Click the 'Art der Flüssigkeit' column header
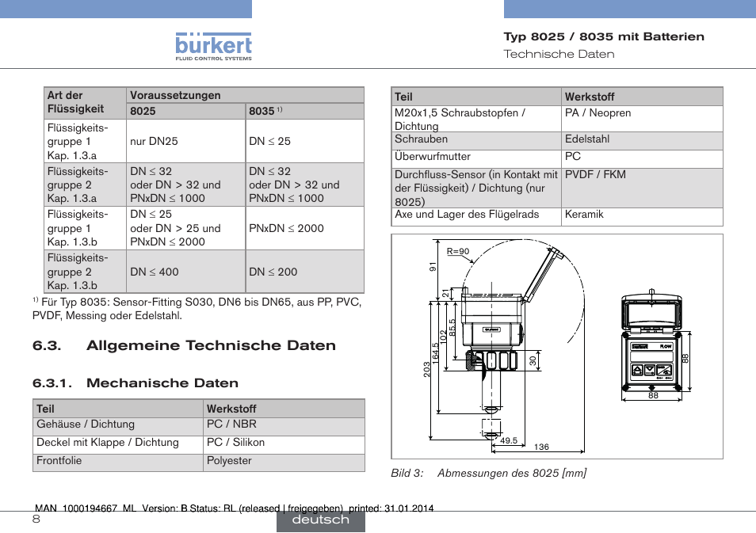The width and height of the screenshot is (756, 533). point(85,103)
